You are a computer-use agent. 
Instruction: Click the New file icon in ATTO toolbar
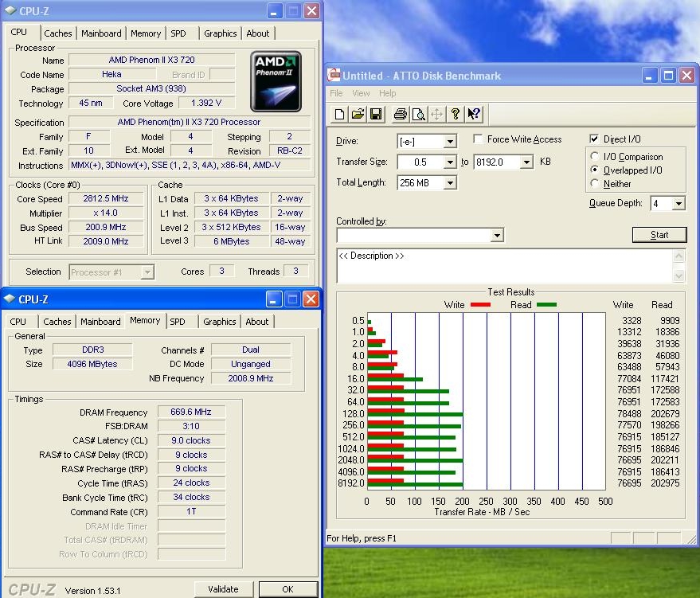(339, 114)
